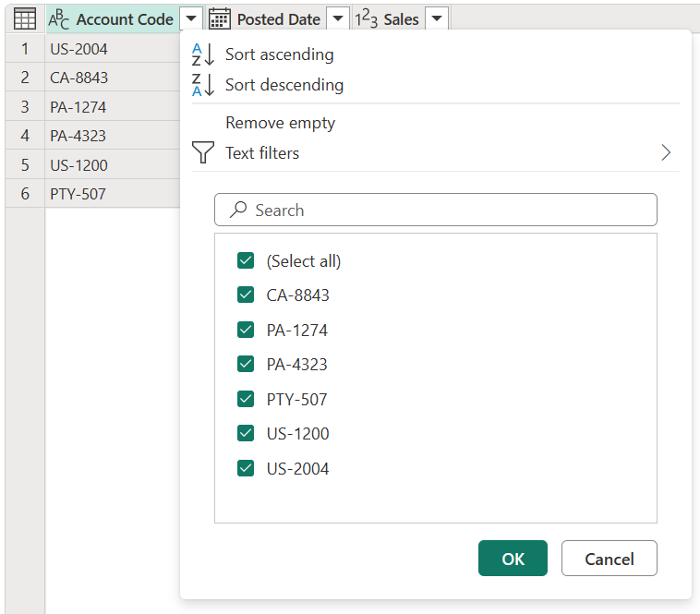The image size is (700, 614).
Task: Confirm filter with OK button
Action: [x=513, y=559]
